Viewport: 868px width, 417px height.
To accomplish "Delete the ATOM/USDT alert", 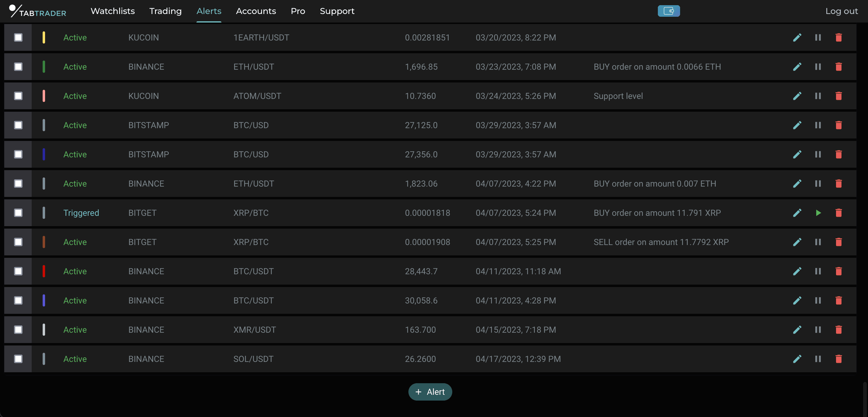I will coord(839,96).
